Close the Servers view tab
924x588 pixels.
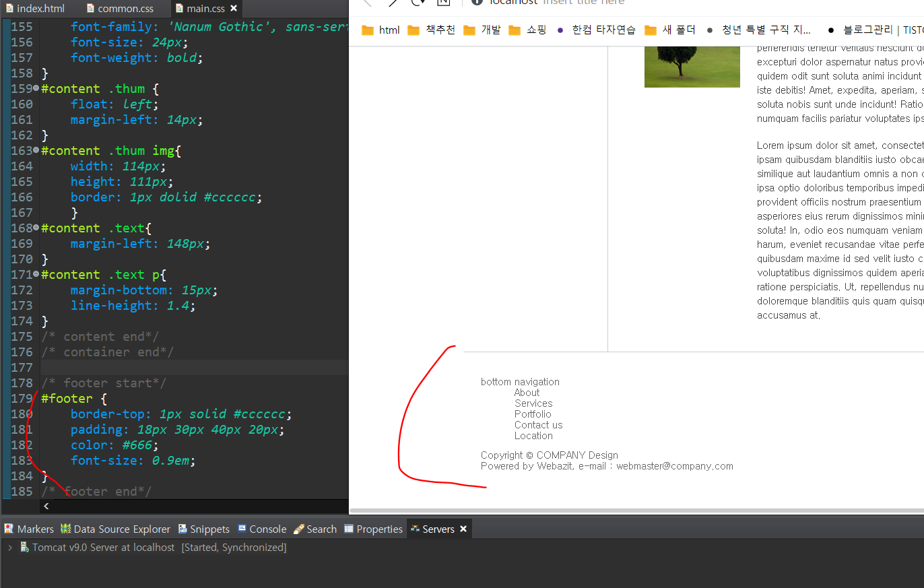click(x=463, y=529)
